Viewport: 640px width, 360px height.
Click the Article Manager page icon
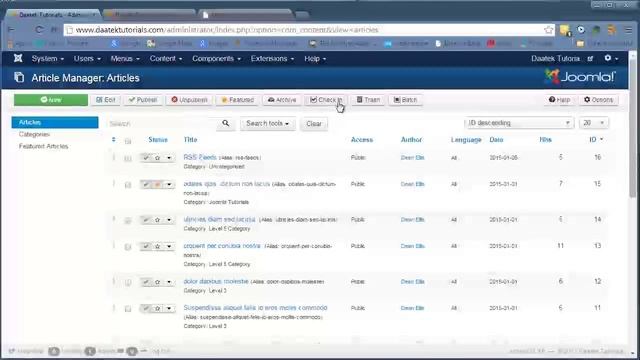19,77
